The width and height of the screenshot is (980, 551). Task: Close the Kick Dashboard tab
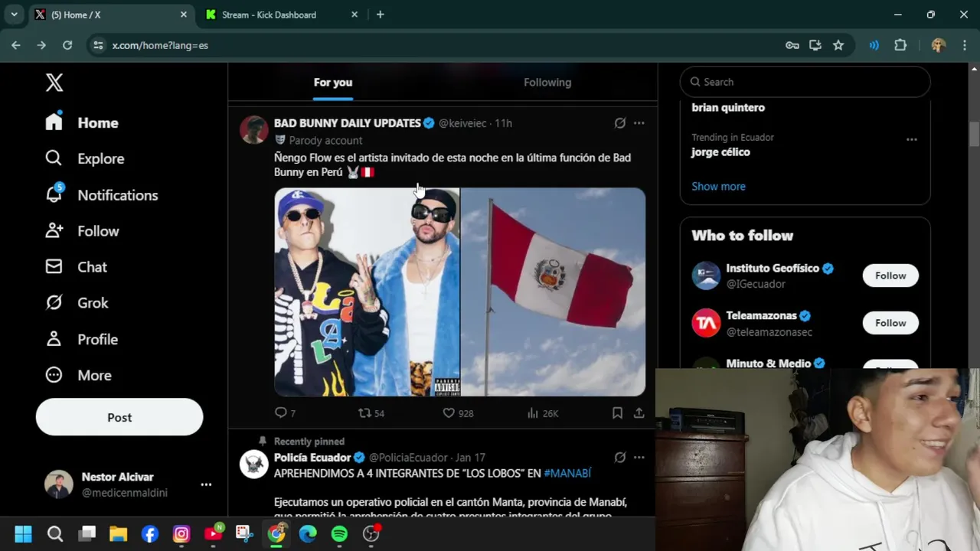pyautogui.click(x=354, y=15)
